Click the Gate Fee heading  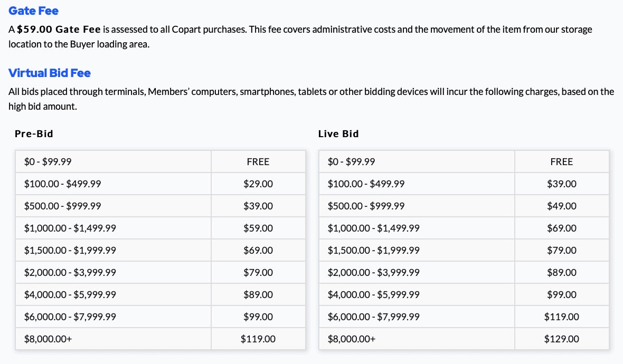[33, 11]
